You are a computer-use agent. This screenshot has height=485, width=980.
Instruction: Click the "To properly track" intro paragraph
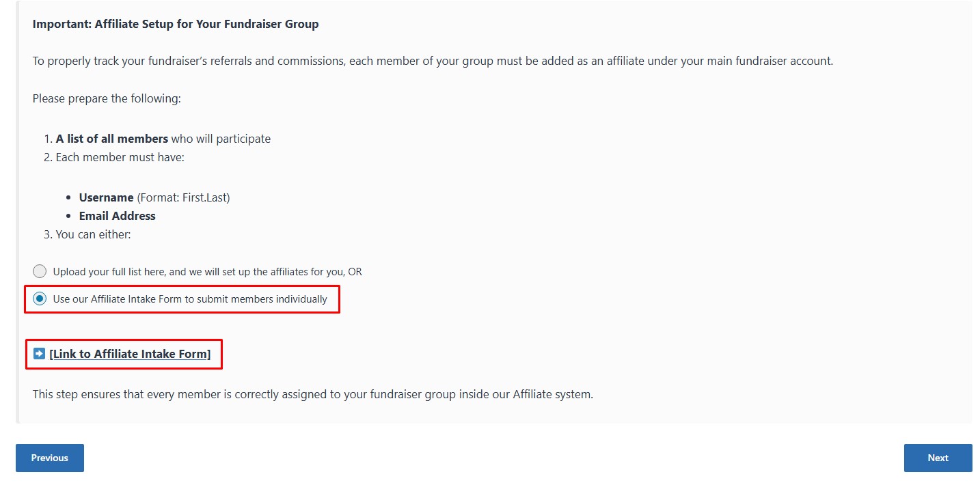pos(433,61)
